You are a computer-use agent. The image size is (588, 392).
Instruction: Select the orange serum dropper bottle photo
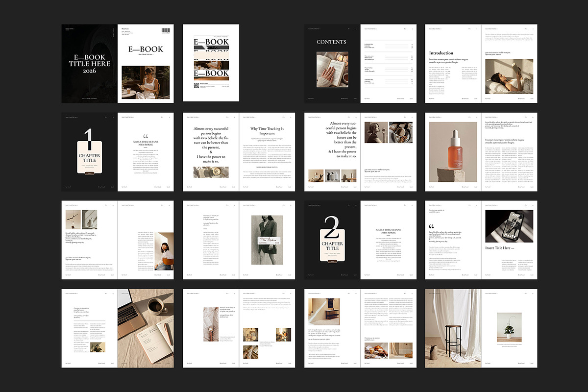[454, 152]
